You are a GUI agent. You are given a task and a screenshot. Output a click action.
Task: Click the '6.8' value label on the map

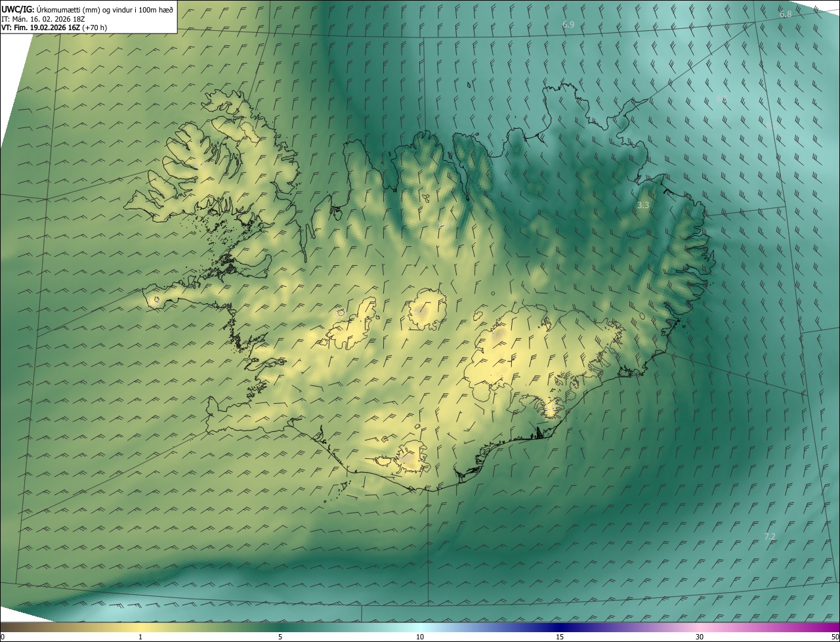[x=786, y=14]
